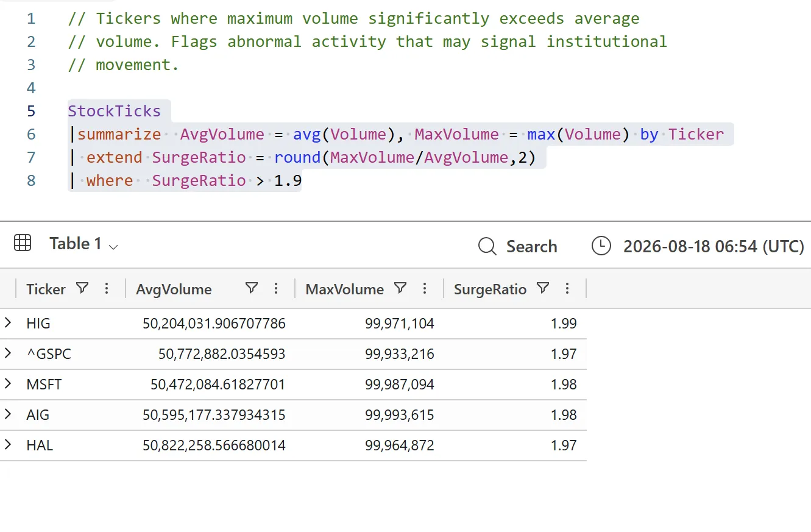Expand the ^GSPC row
The width and height of the screenshot is (811, 532).
pyautogui.click(x=8, y=353)
